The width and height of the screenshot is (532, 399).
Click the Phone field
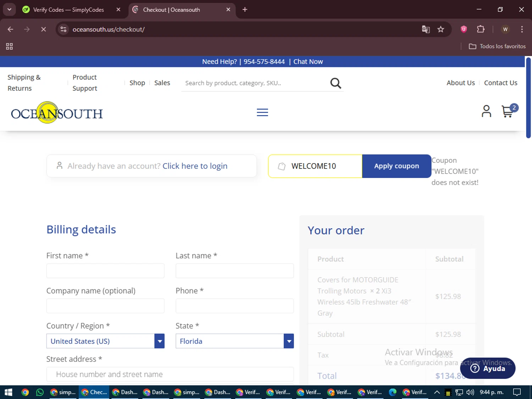(234, 306)
